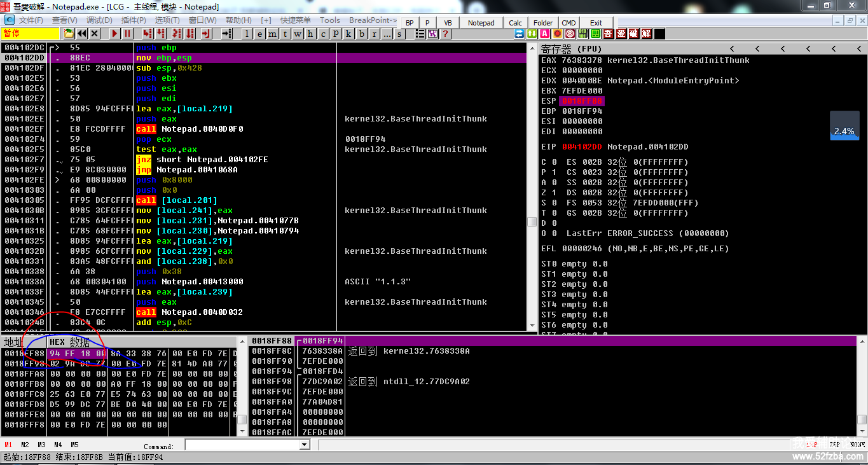Show Handles with the h button

[310, 34]
